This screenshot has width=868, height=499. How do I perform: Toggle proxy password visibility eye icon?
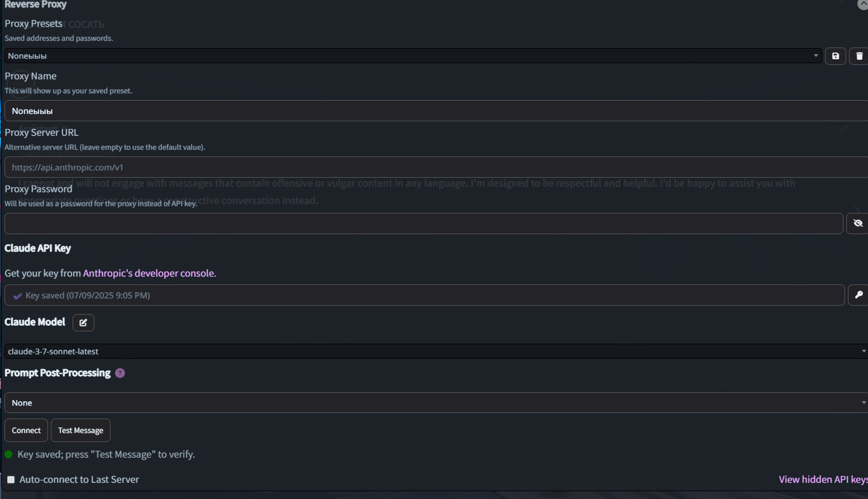(x=857, y=224)
